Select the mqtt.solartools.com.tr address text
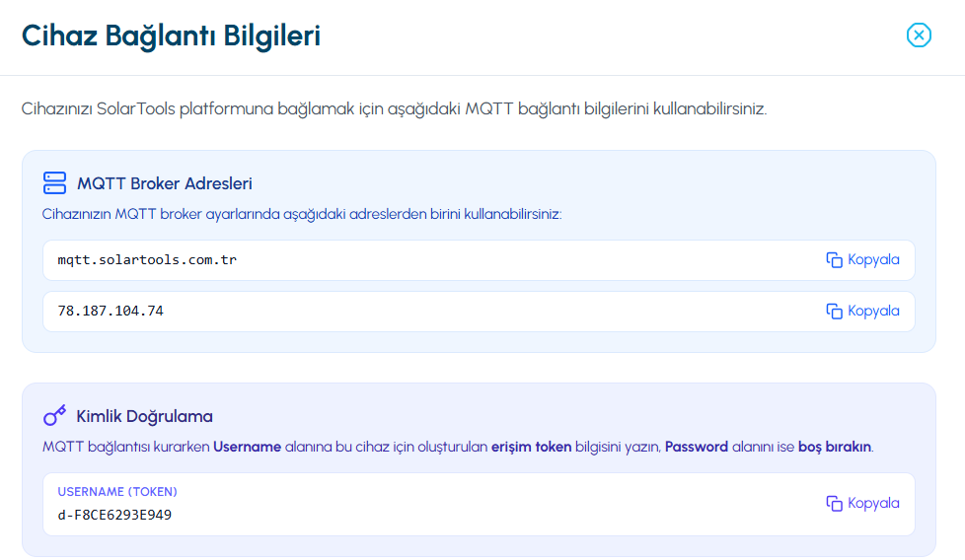The width and height of the screenshot is (965, 560). [147, 260]
